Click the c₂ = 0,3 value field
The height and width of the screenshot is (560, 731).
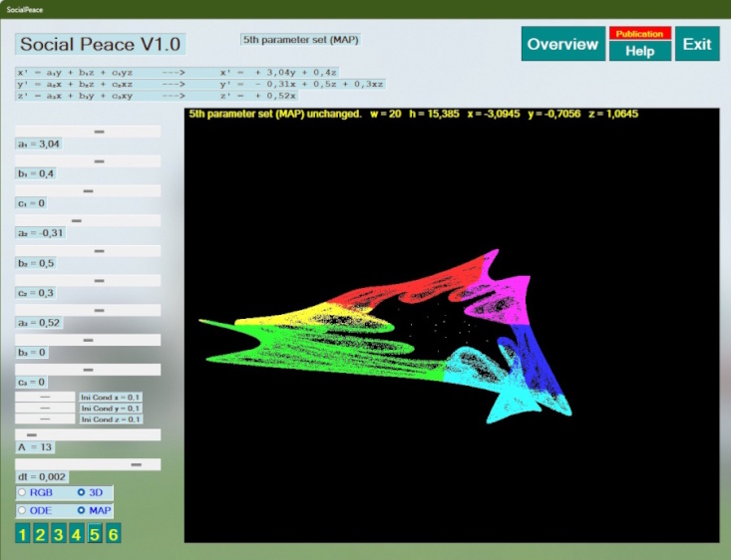coord(36,293)
